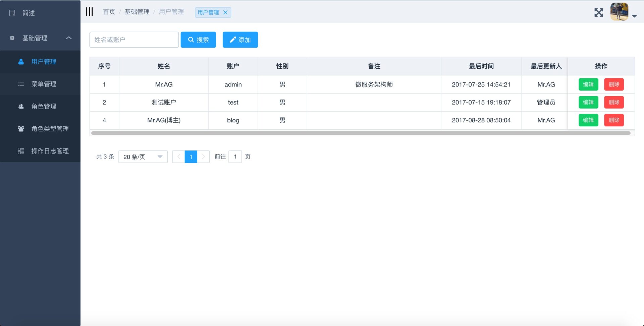Click the 测试账户 name cell

point(164,102)
